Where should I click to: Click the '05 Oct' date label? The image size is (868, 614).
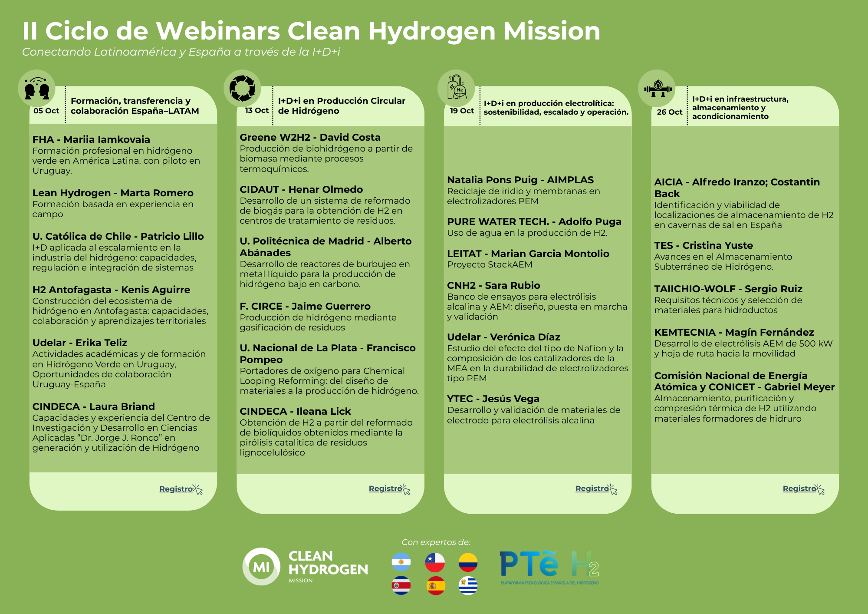(x=46, y=111)
